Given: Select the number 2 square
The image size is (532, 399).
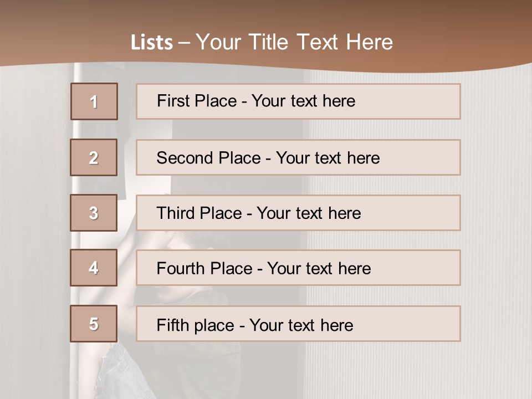Looking at the screenshot, I should point(94,157).
